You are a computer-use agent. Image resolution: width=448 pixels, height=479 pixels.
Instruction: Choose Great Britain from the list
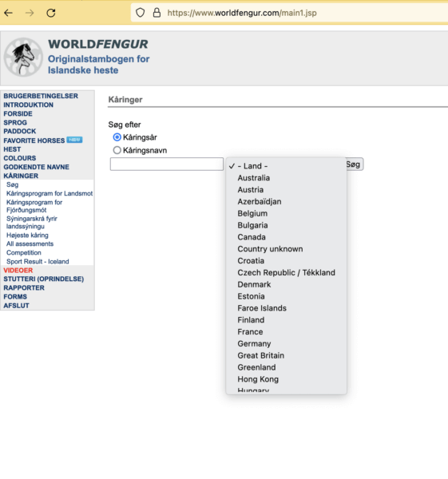[x=287, y=355]
